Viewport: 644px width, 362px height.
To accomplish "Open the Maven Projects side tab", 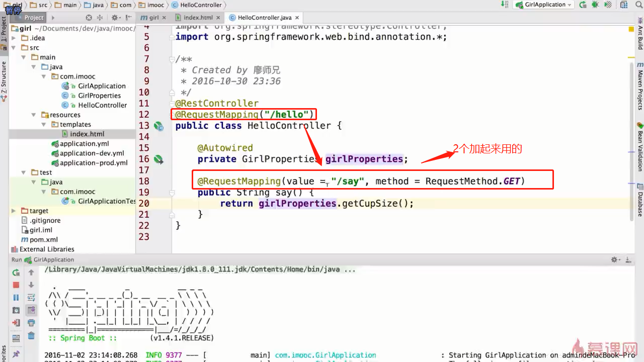I will point(640,86).
